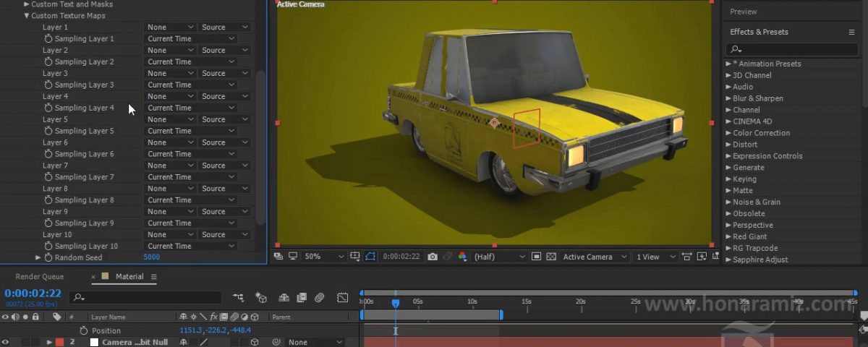Expand the Animation Presets category
The image size is (868, 347).
[728, 64]
